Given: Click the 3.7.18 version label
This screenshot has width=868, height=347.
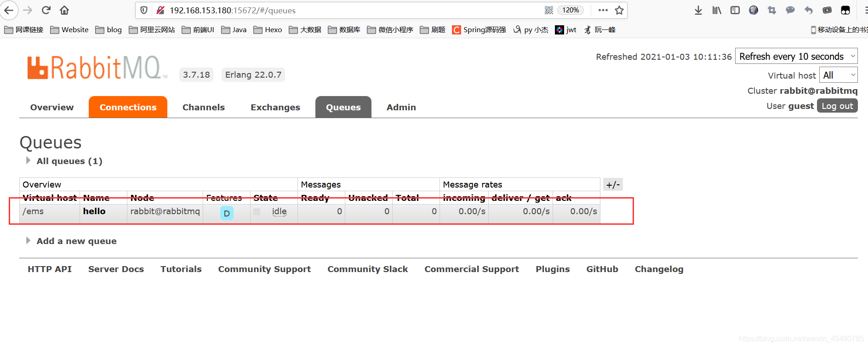Looking at the screenshot, I should coord(196,74).
